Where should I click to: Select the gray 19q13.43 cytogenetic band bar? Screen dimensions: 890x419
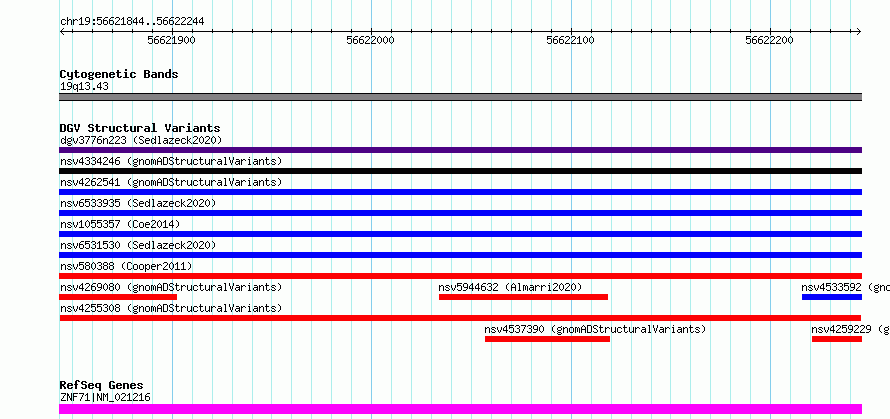(460, 97)
